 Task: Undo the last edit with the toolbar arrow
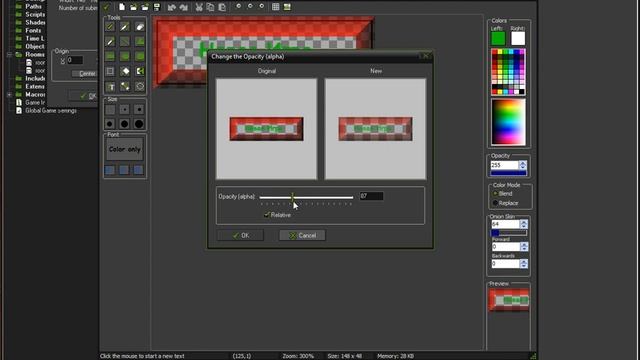[172, 7]
